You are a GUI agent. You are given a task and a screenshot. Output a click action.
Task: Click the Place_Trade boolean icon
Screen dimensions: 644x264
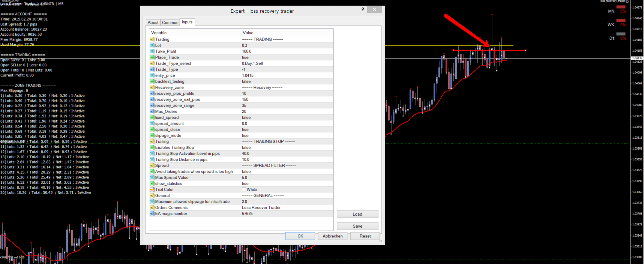152,57
